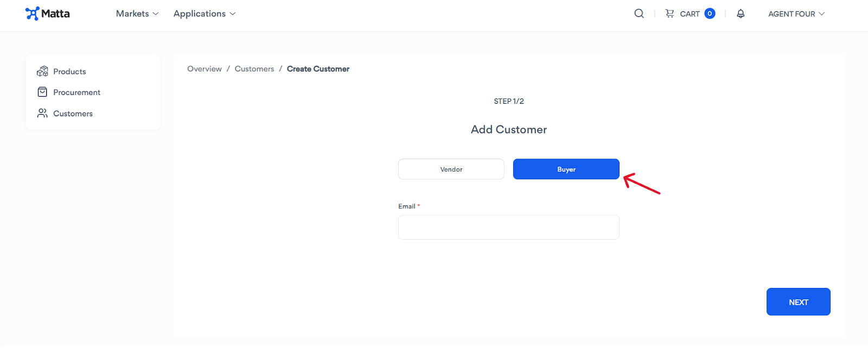Click the STEP 1/2 indicator text
868x358 pixels.
point(509,101)
